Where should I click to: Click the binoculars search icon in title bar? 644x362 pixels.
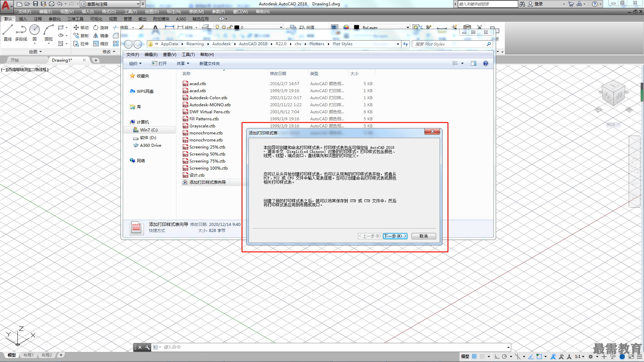(x=522, y=4)
